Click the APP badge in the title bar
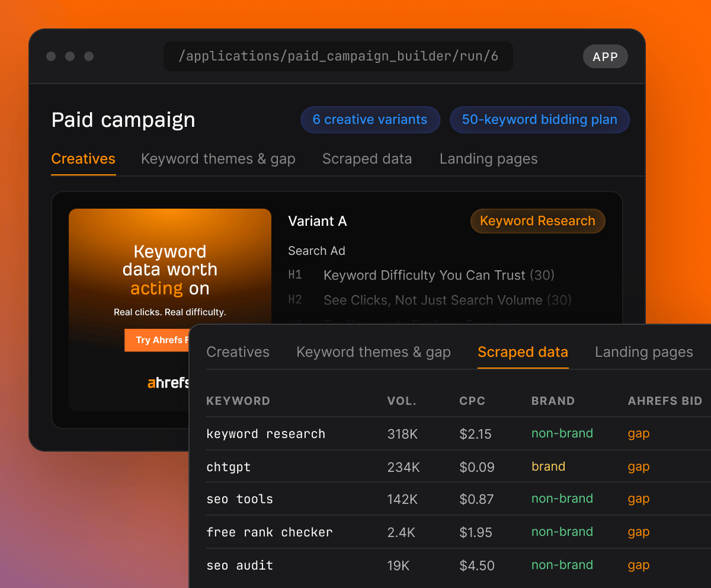Screen dimensions: 711x588 [x=606, y=57]
